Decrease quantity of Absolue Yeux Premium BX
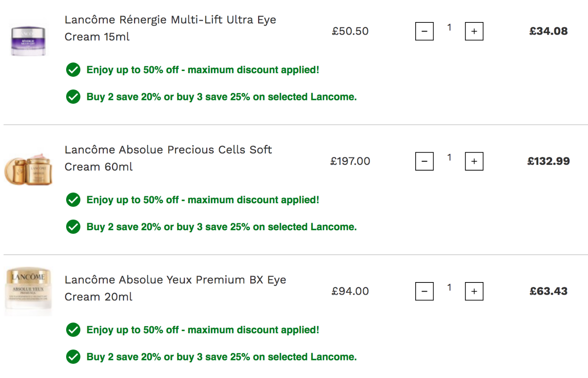Screen dimensions: 588x378 click(x=424, y=291)
